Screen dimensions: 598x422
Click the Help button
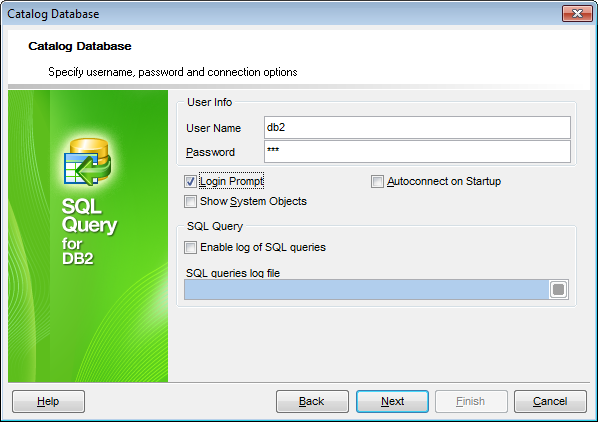(48, 401)
